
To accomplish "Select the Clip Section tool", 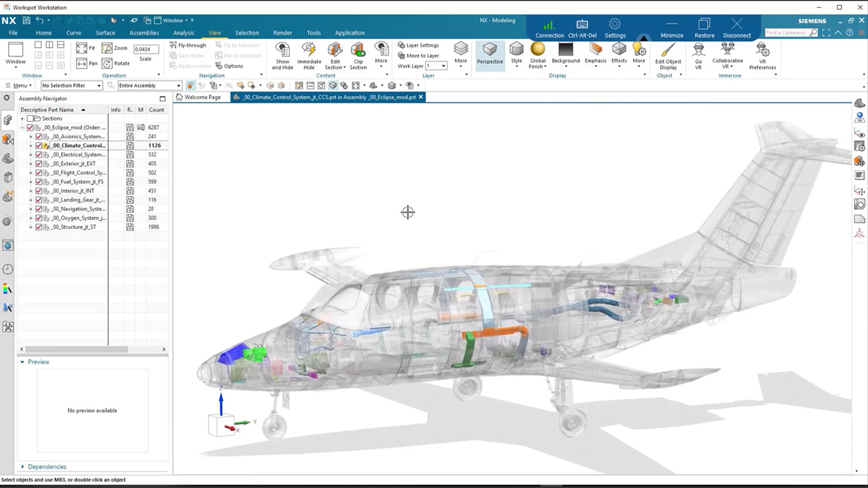I will pos(358,54).
